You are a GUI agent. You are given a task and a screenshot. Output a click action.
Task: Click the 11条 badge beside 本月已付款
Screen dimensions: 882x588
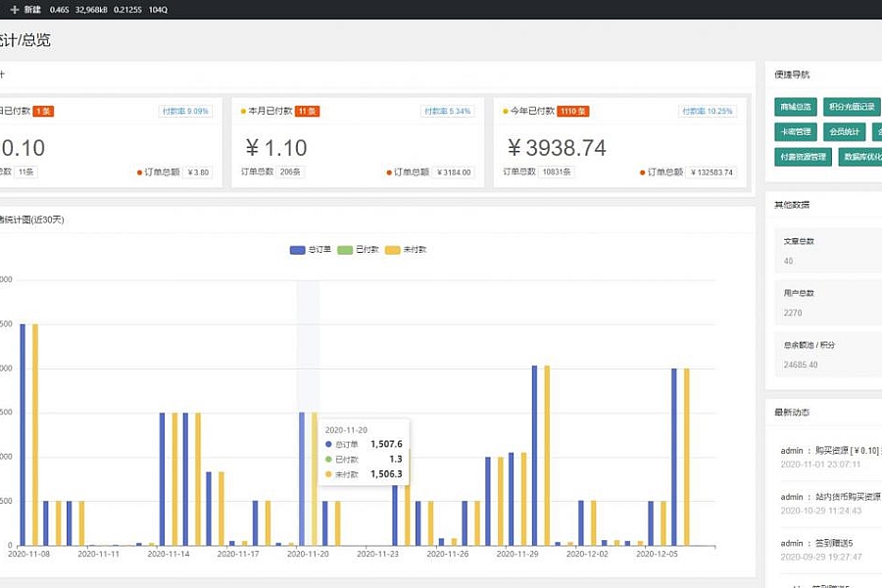coord(307,111)
